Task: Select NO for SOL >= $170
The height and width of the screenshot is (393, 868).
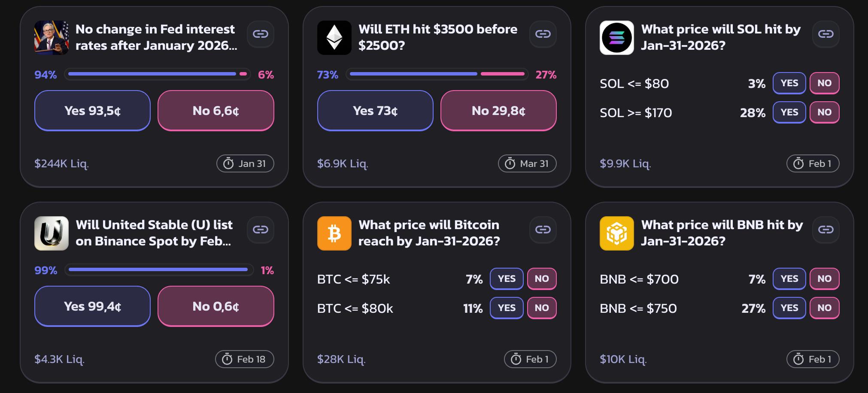Action: 824,112
